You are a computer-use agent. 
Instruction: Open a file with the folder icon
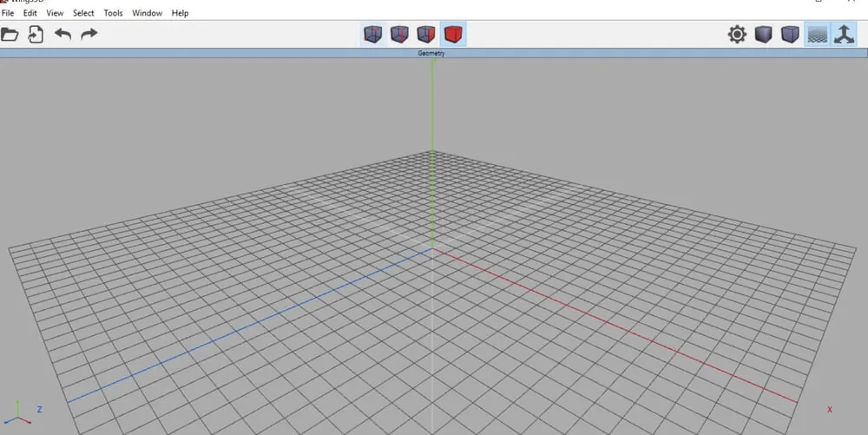(x=10, y=35)
